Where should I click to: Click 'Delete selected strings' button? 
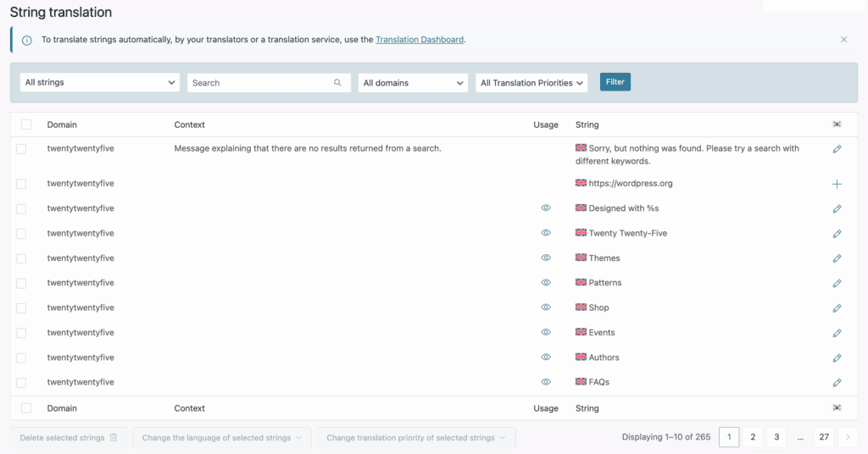coord(69,437)
